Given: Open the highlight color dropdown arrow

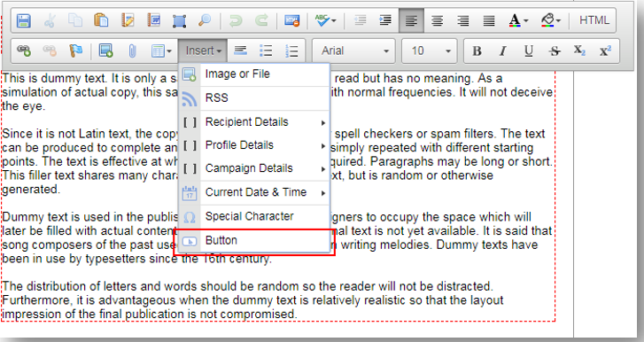Looking at the screenshot, I should click(x=558, y=20).
